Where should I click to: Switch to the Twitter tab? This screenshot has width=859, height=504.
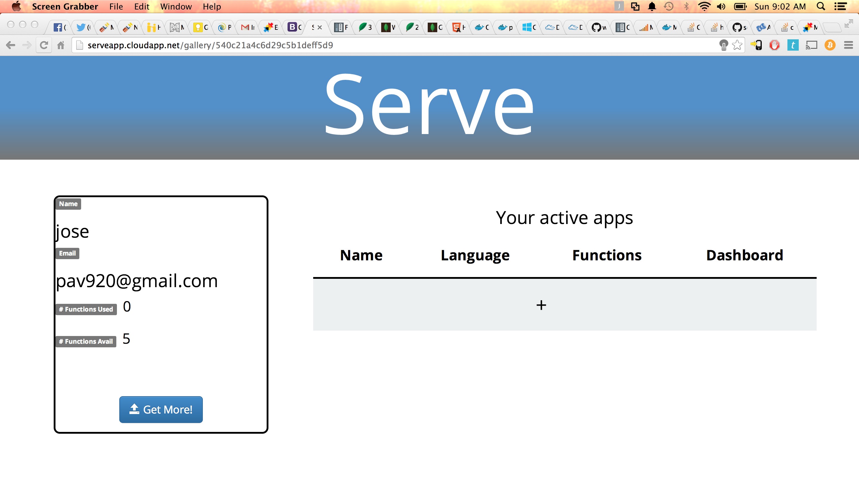pos(83,27)
